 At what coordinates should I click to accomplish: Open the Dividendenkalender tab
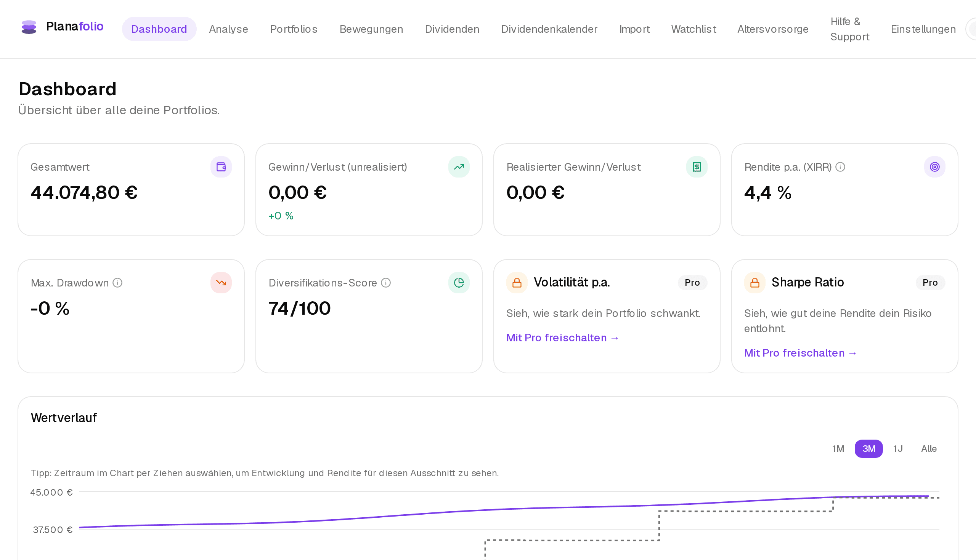549,29
